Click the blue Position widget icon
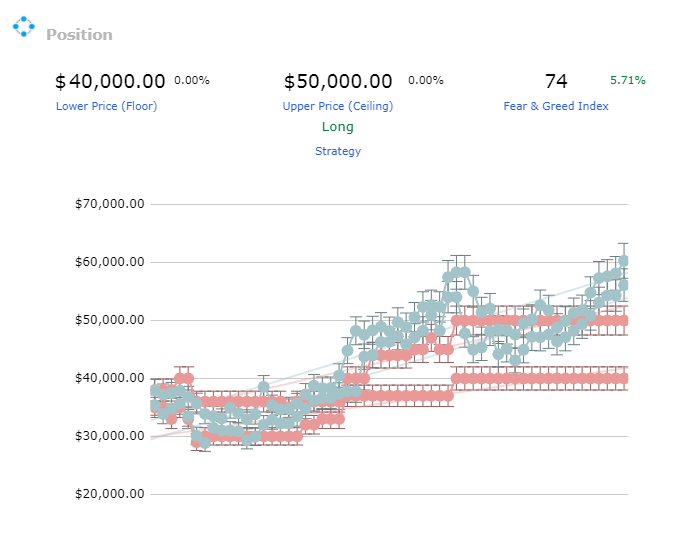Viewport: 682px width, 544px height. (x=23, y=27)
